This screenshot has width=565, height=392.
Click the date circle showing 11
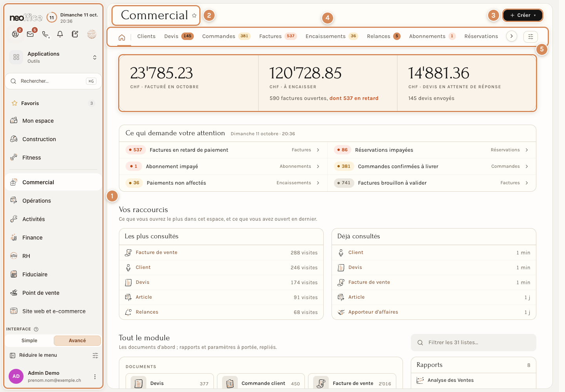51,18
